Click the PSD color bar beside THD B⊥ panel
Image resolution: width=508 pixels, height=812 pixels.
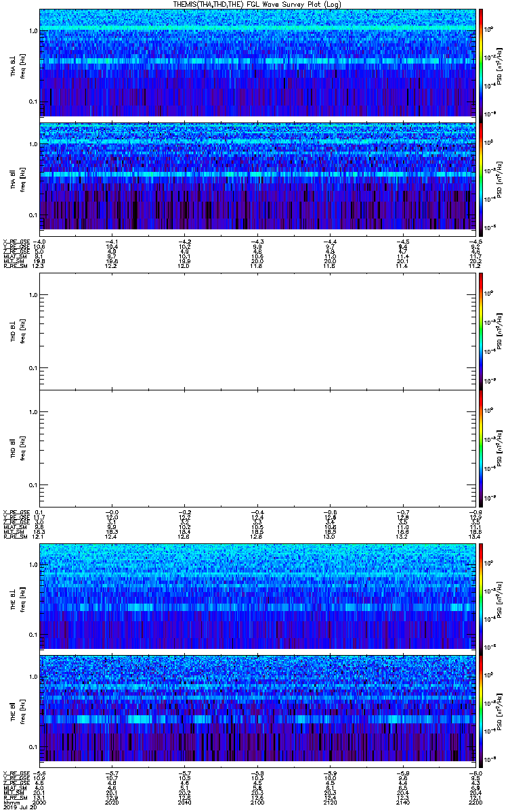[x=481, y=331]
